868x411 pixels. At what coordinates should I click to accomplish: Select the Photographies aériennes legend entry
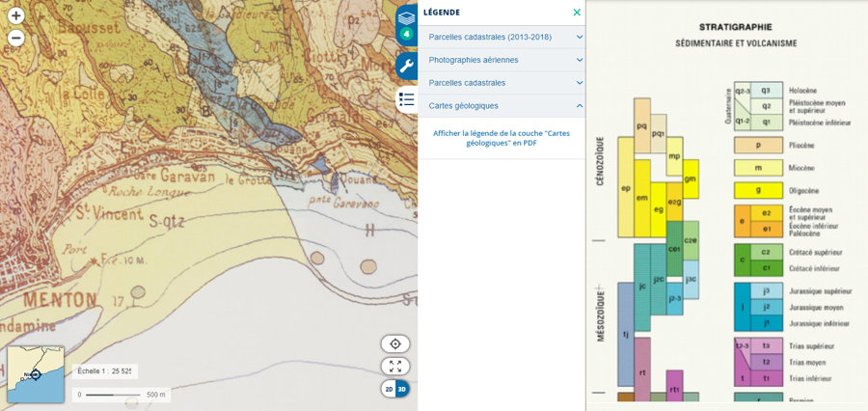473,60
